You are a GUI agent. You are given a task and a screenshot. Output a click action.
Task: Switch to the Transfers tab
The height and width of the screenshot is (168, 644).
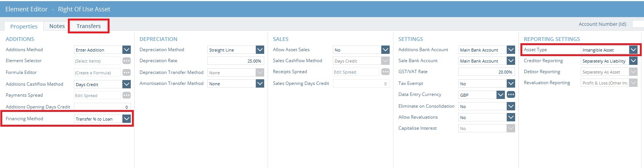89,26
